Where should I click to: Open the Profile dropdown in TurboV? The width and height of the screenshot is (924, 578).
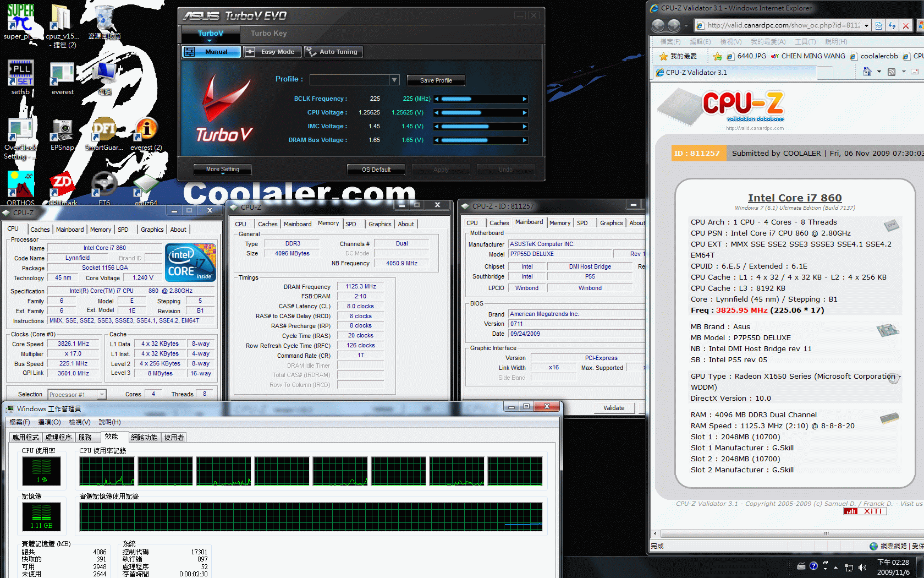(394, 80)
